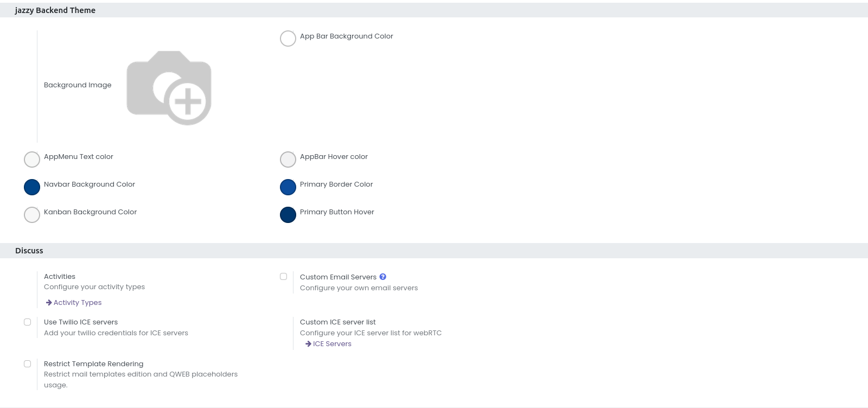The width and height of the screenshot is (868, 408).
Task: Edit the Primary Border Color swatch
Action: [x=288, y=187]
